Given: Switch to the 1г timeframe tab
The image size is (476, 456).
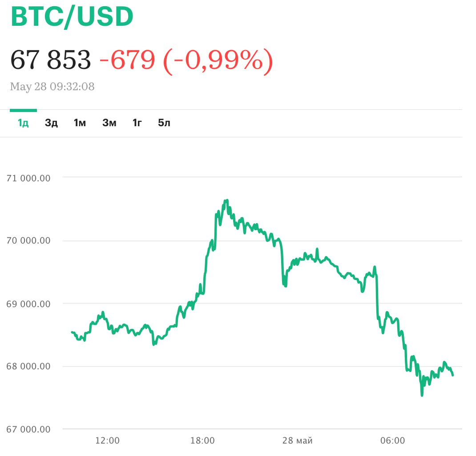Looking at the screenshot, I should click(x=137, y=123).
